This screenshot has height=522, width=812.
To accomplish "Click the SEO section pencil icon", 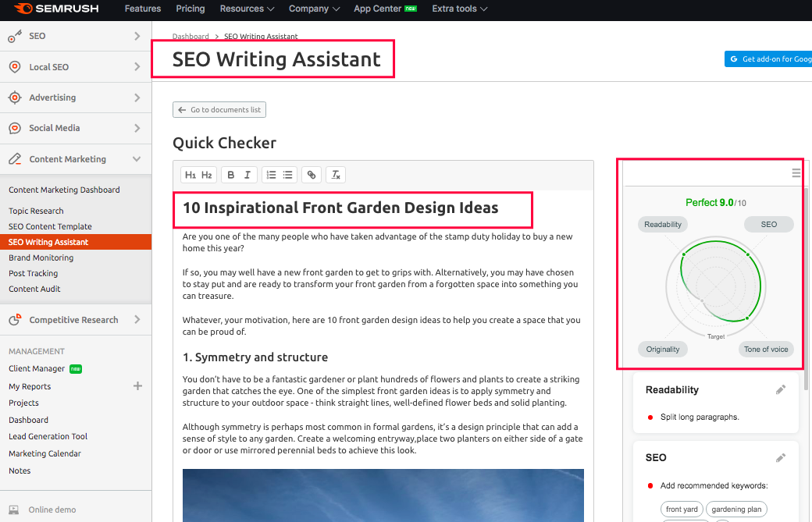I will pyautogui.click(x=780, y=458).
